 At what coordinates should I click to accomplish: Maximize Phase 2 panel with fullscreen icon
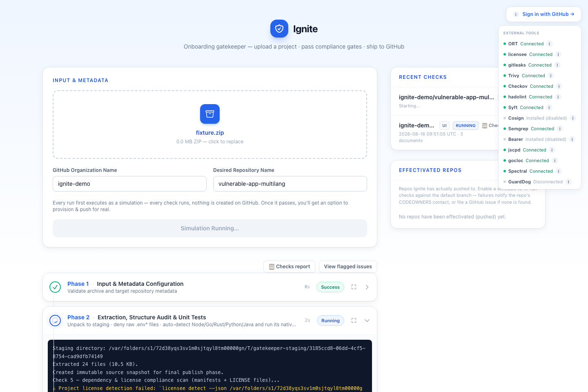(354, 321)
